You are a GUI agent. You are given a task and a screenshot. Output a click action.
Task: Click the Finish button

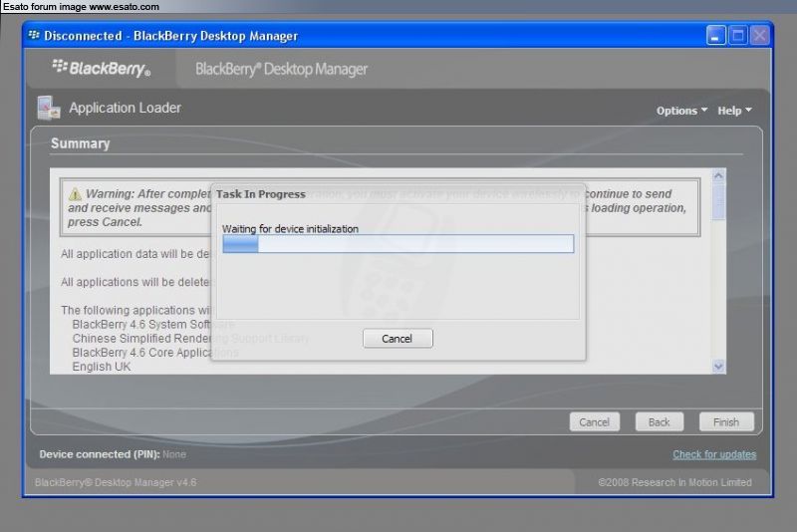click(726, 421)
